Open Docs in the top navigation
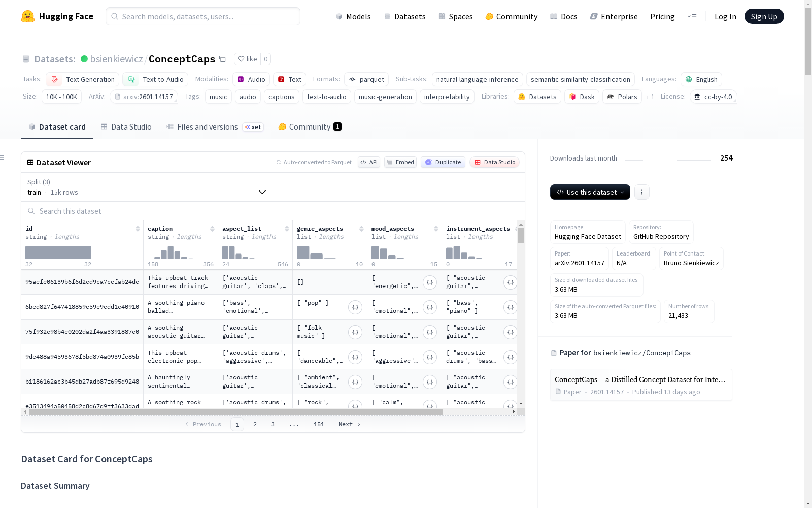This screenshot has height=508, width=812. [564, 16]
